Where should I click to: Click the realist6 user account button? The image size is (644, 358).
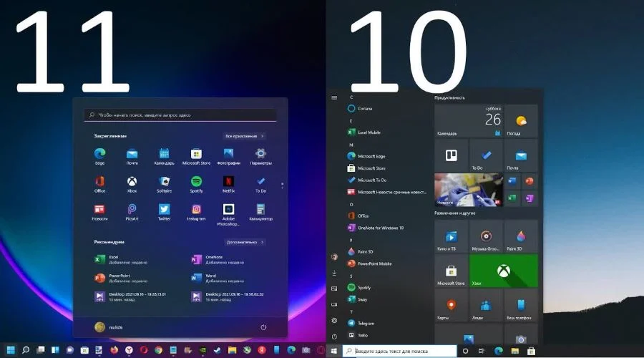[109, 327]
